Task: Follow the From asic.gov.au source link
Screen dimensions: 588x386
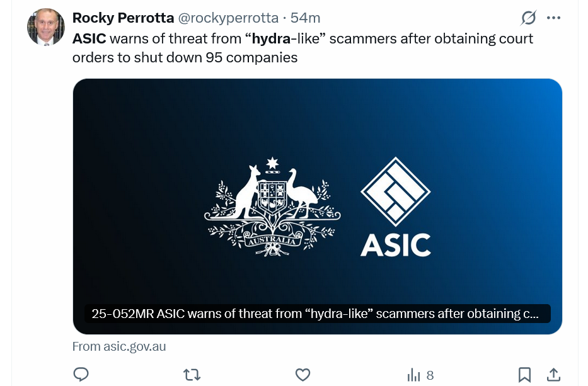Action: pyautogui.click(x=119, y=346)
